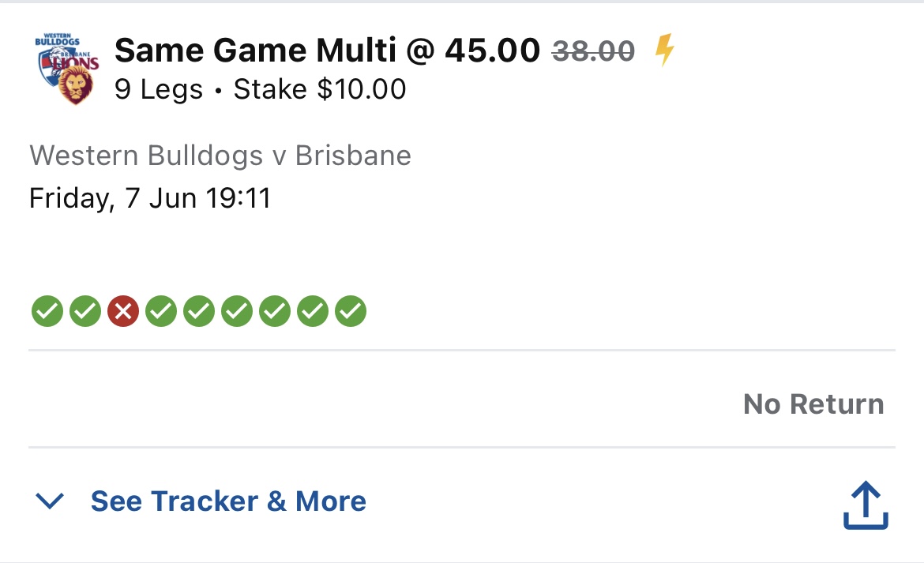924x563 pixels.
Task: Tap the Western Bulldogs v Brisbane team logo
Action: tap(66, 69)
